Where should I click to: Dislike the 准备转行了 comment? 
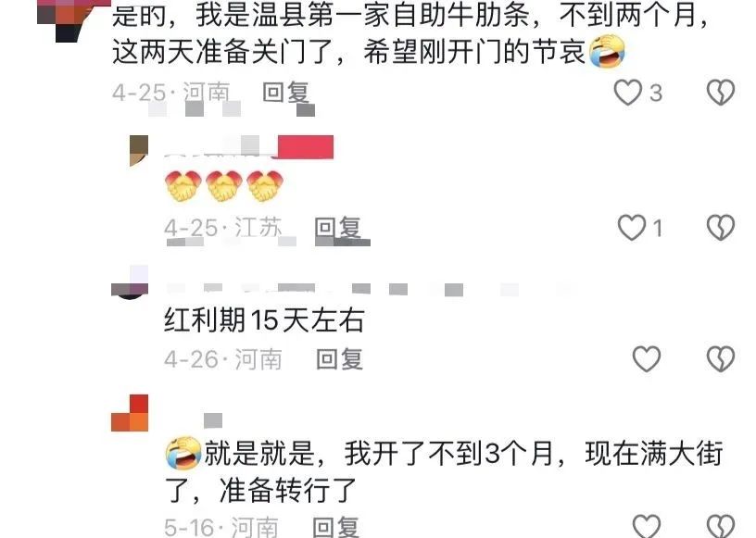[x=720, y=526]
